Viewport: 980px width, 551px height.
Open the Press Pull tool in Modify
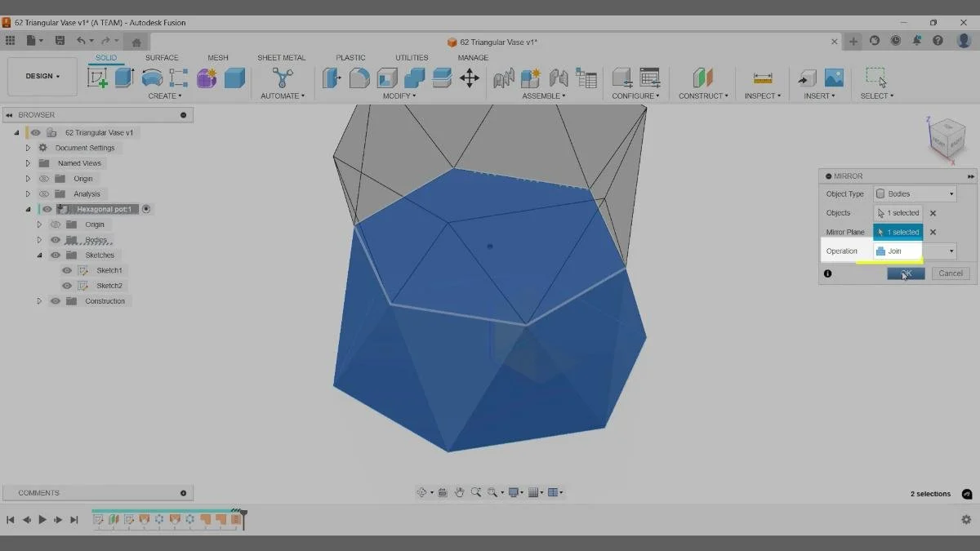330,78
